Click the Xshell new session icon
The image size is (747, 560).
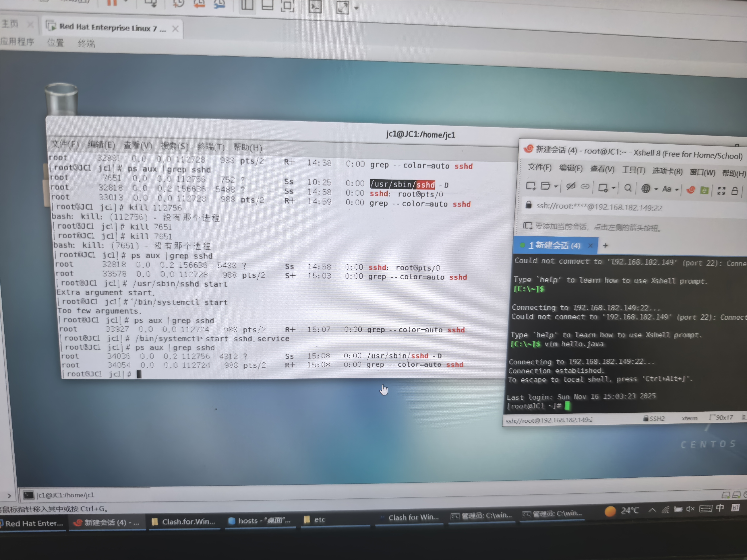(x=531, y=186)
